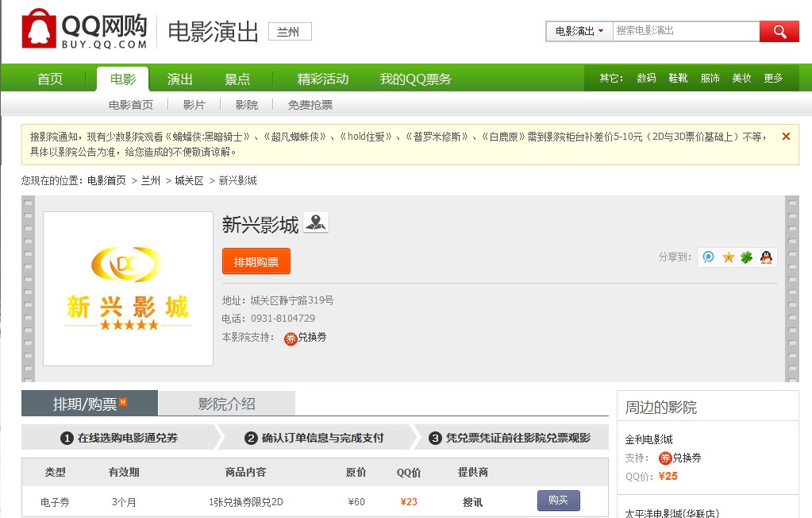The image size is (812, 518).
Task: Click 金利电影城 兑换券 coupon icon
Action: pyautogui.click(x=665, y=458)
